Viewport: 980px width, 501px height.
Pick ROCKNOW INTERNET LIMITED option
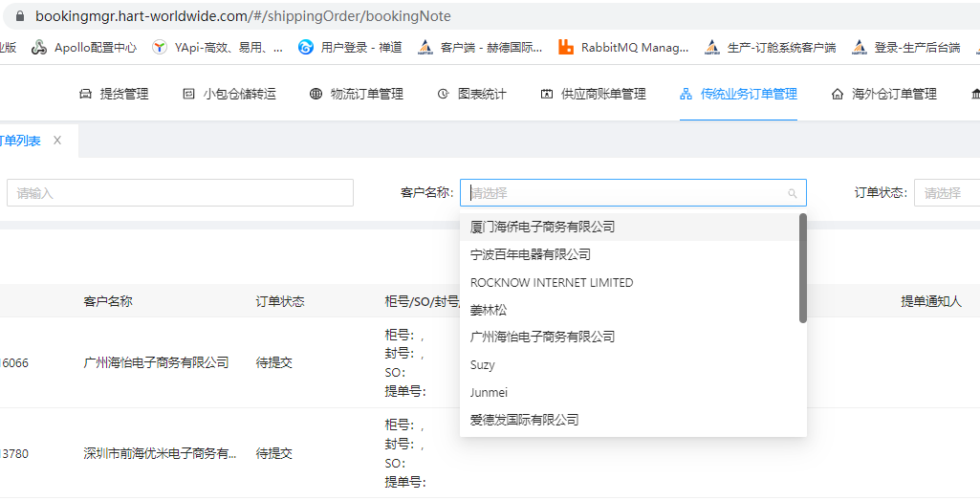[552, 283]
